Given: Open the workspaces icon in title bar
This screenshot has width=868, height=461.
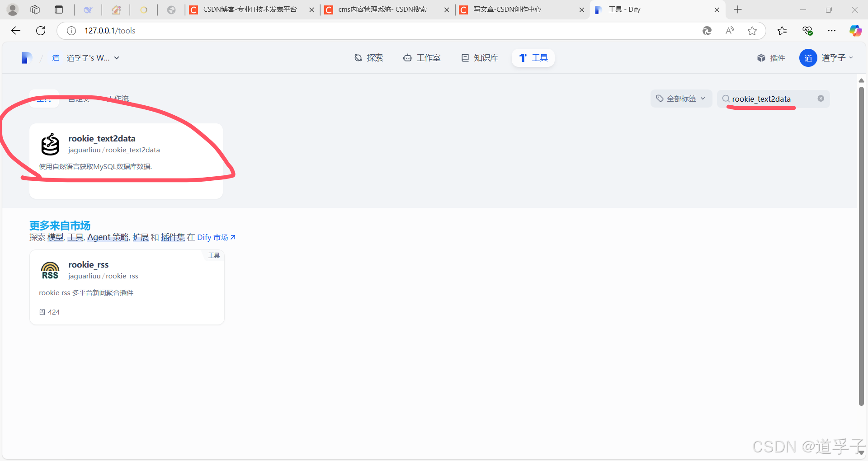Looking at the screenshot, I should [x=35, y=9].
